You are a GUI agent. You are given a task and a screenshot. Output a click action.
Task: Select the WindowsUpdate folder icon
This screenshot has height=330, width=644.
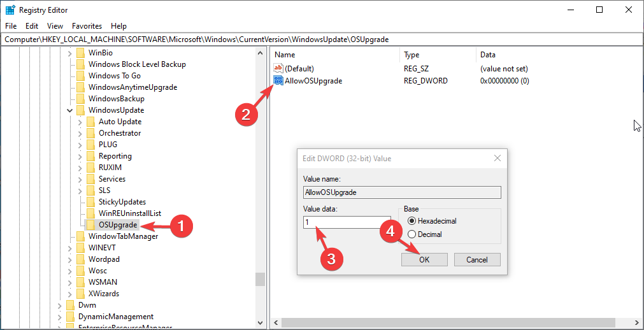[x=81, y=111]
